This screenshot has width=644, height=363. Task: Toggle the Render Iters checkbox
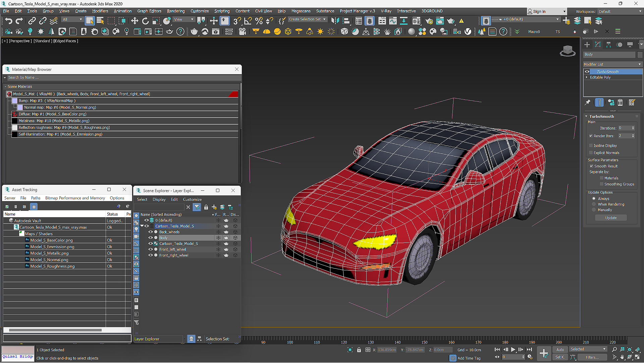point(591,136)
